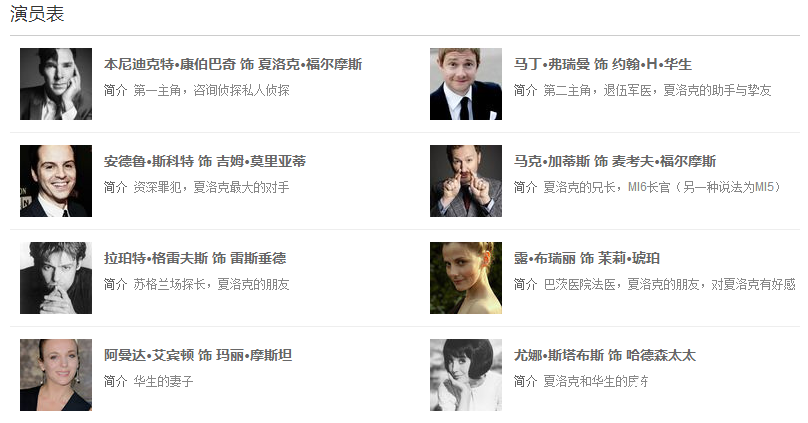Select the description 苏格兰场探长，夏洛克的朋友
Viewport: 808px width, 423px height.
pyautogui.click(x=211, y=284)
